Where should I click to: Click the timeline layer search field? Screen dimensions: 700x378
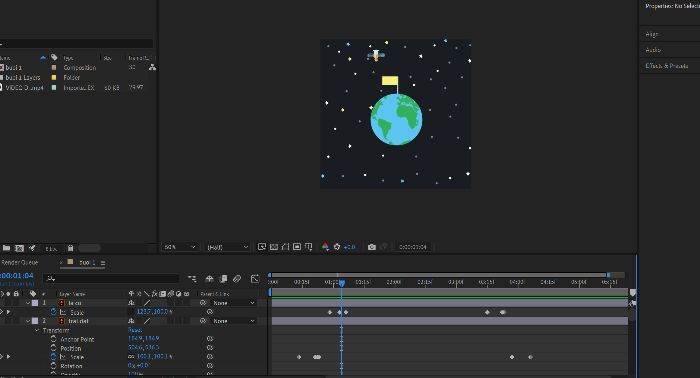111,278
